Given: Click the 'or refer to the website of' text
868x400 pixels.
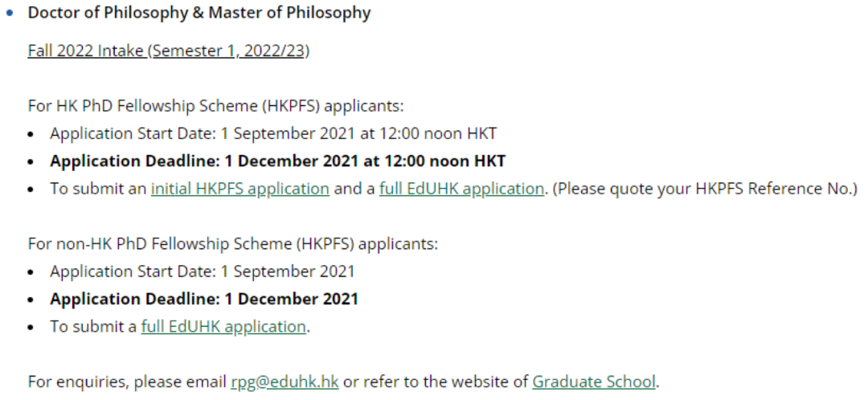Looking at the screenshot, I should click(436, 382).
